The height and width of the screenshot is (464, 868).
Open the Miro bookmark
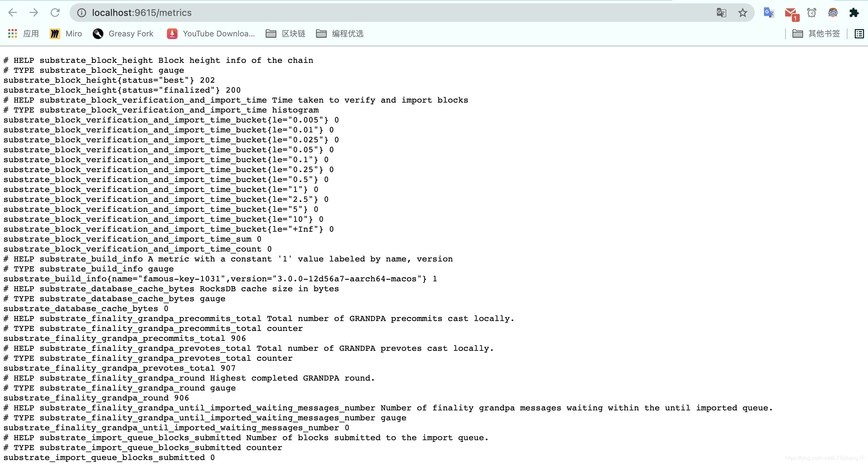66,34
